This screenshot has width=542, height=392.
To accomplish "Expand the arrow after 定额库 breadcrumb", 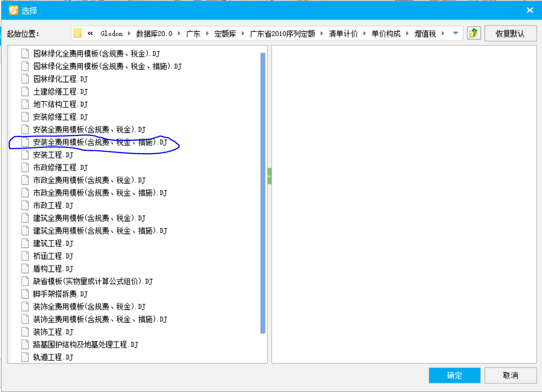I will (x=243, y=34).
